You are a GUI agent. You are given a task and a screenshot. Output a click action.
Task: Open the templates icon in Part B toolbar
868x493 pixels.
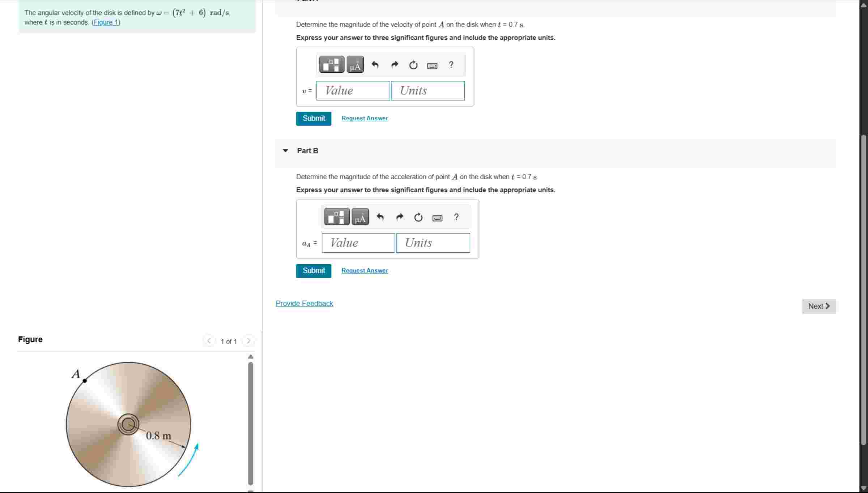(336, 217)
